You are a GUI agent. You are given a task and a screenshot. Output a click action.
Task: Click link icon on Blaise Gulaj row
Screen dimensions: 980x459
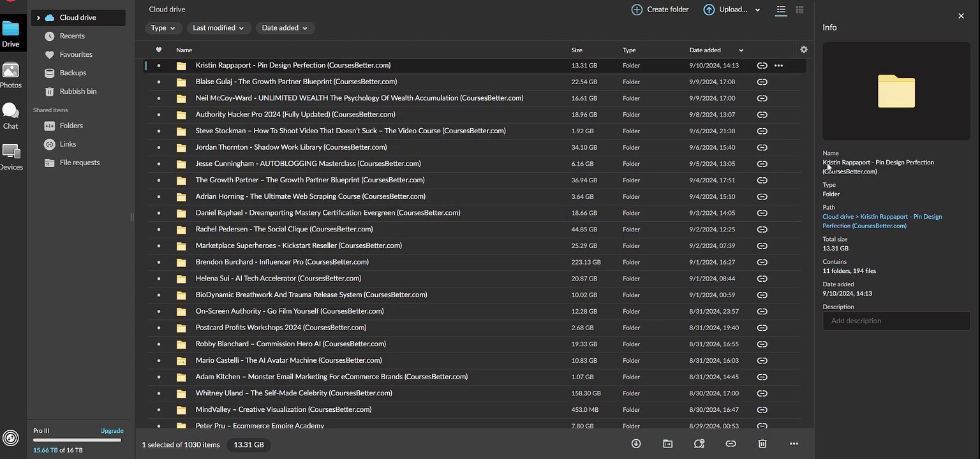click(762, 82)
